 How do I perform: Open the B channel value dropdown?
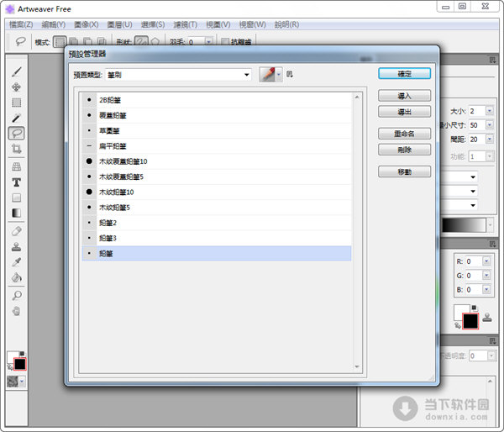(486, 289)
